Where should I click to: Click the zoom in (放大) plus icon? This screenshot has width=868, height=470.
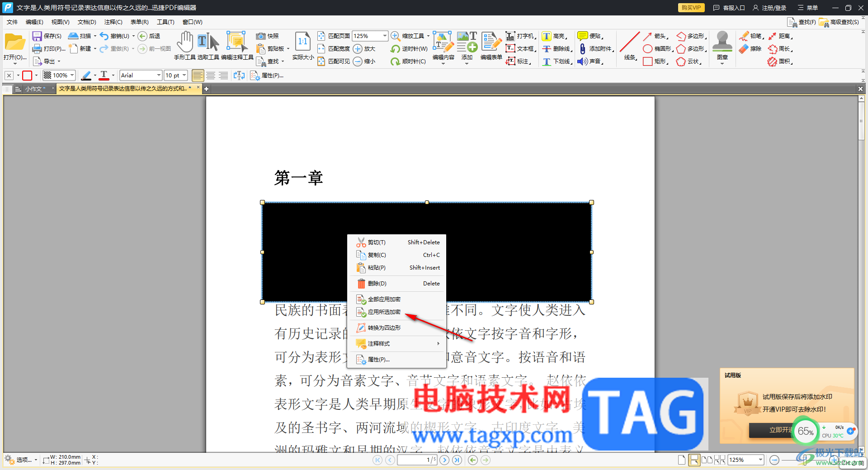coord(358,49)
